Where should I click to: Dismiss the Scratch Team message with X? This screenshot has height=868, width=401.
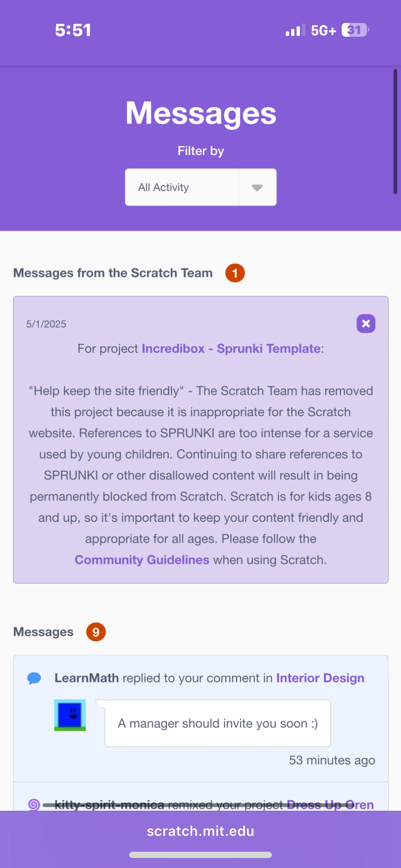tap(365, 324)
